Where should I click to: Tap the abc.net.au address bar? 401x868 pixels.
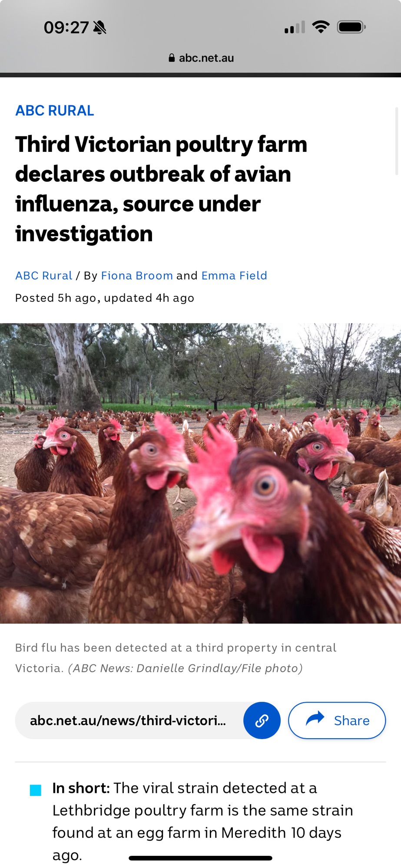pyautogui.click(x=201, y=58)
